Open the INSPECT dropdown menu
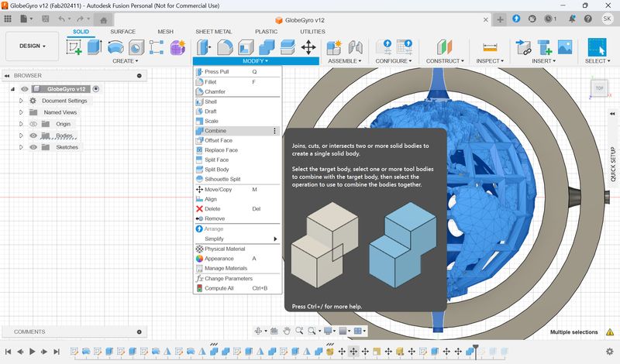 pos(490,61)
